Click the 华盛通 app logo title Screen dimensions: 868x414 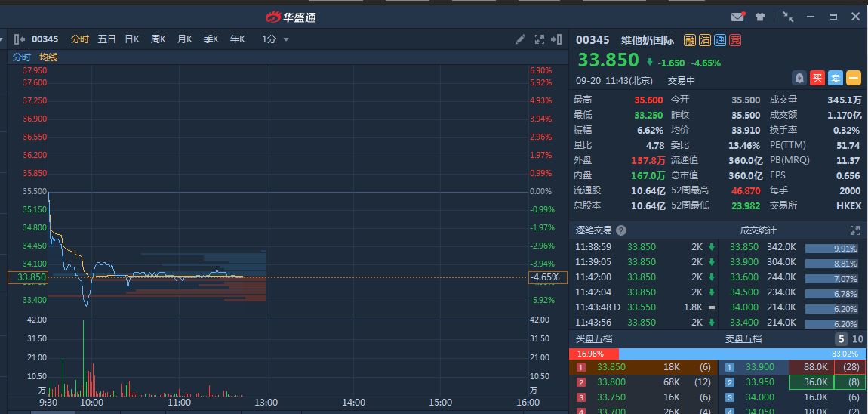pos(291,17)
